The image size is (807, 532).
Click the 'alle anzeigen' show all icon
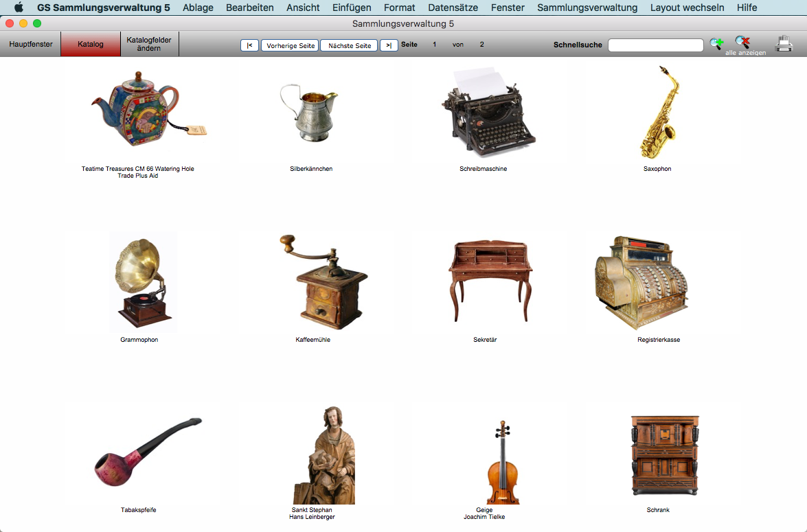point(742,43)
